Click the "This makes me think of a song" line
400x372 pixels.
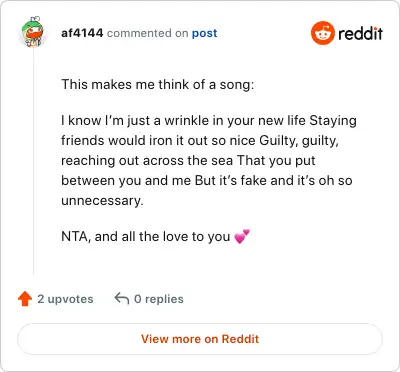(158, 84)
